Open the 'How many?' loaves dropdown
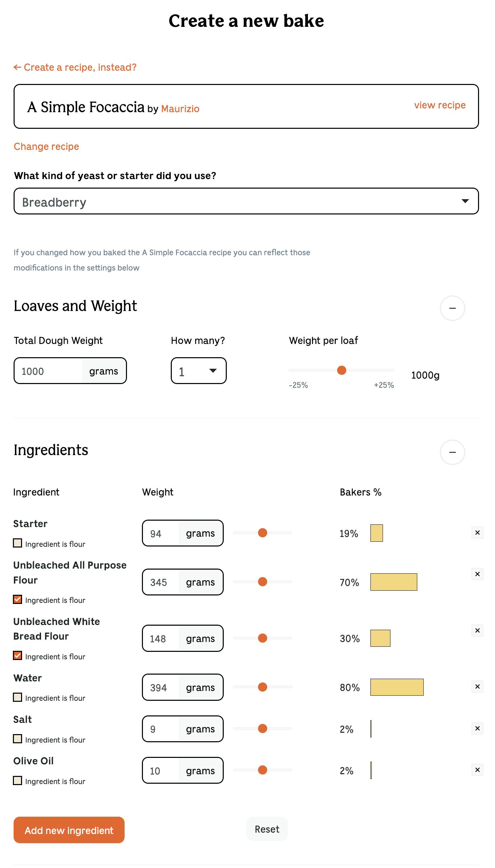The height and width of the screenshot is (868, 495). click(x=199, y=371)
